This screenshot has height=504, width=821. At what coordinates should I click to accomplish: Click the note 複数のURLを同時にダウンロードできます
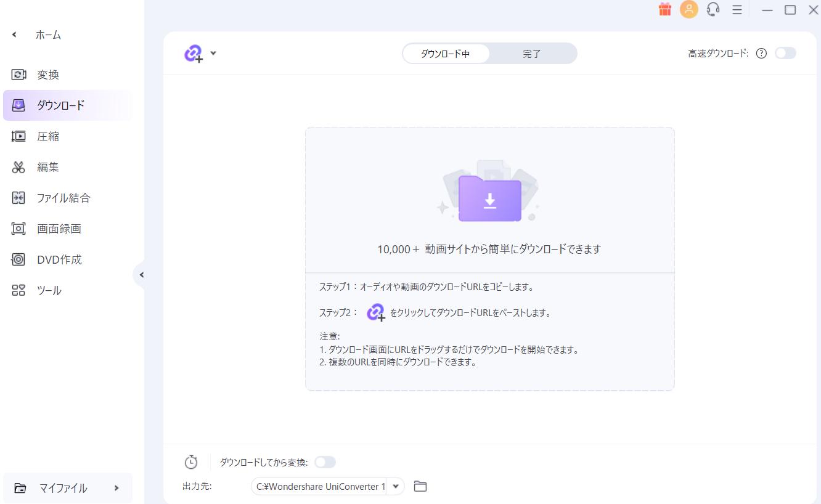(398, 362)
